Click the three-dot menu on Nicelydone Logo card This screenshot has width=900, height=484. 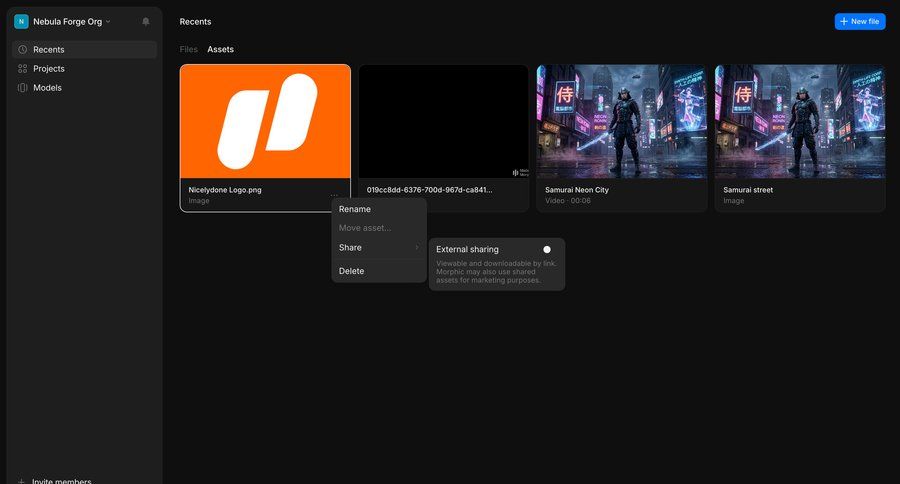coord(334,194)
